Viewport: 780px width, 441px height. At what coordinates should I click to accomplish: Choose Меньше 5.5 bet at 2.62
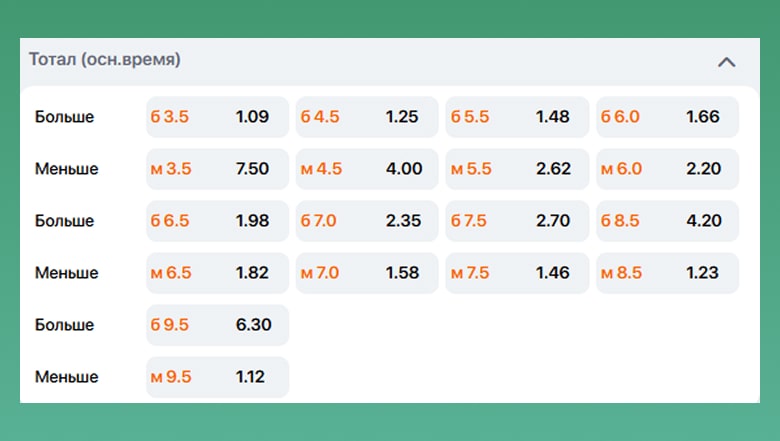[x=517, y=169]
